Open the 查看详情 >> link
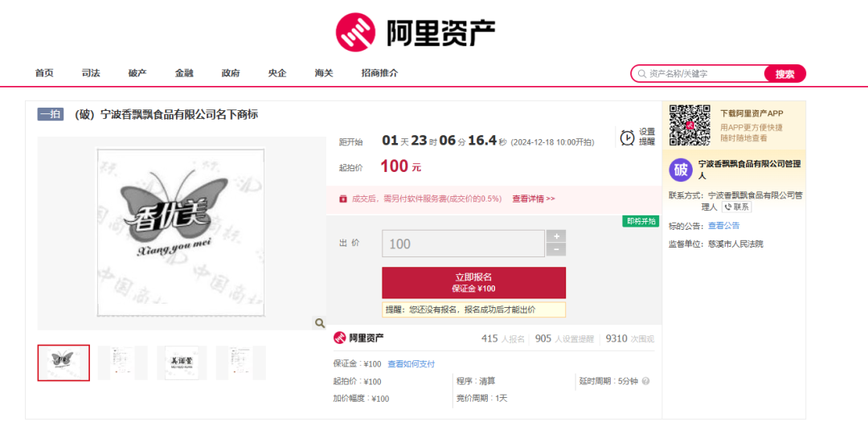This screenshot has width=868, height=422. pos(533,199)
